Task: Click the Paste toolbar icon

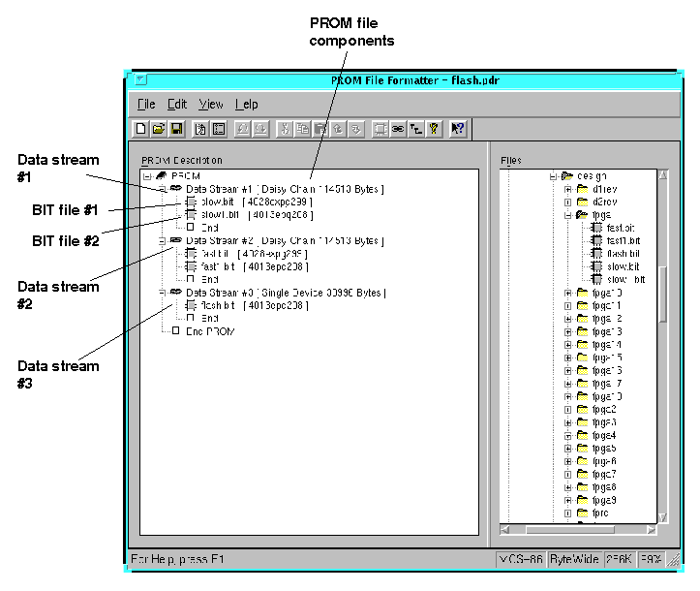Action: (x=320, y=129)
